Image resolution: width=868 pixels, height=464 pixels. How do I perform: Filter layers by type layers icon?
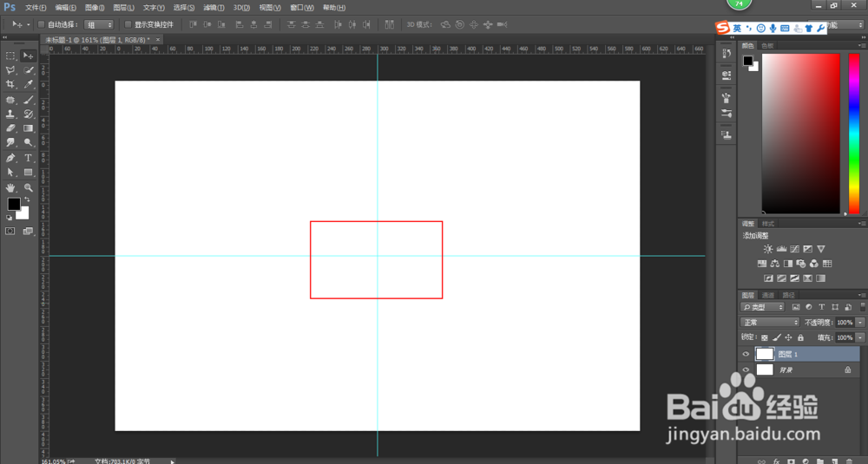[x=821, y=307]
